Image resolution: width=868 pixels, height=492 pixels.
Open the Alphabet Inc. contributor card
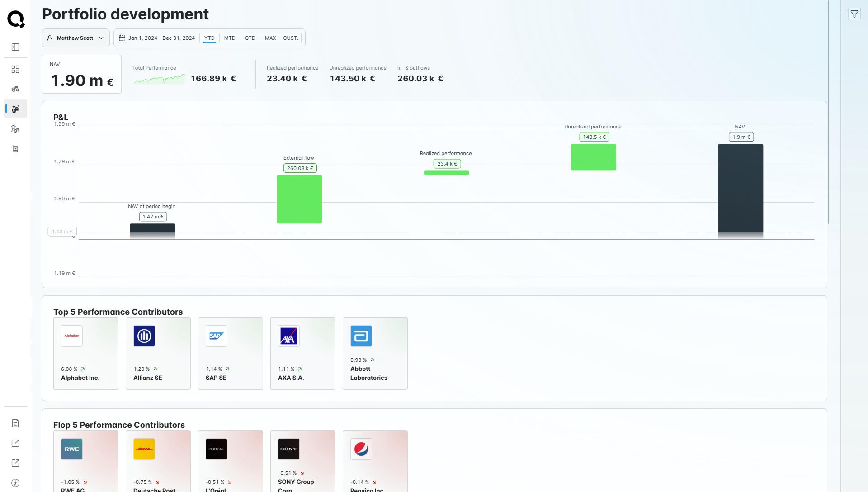click(86, 354)
